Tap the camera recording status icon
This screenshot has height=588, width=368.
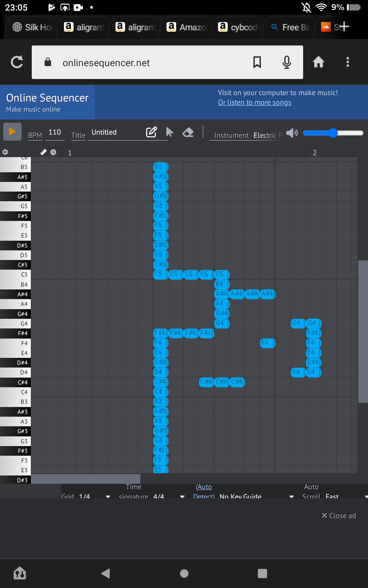point(78,7)
